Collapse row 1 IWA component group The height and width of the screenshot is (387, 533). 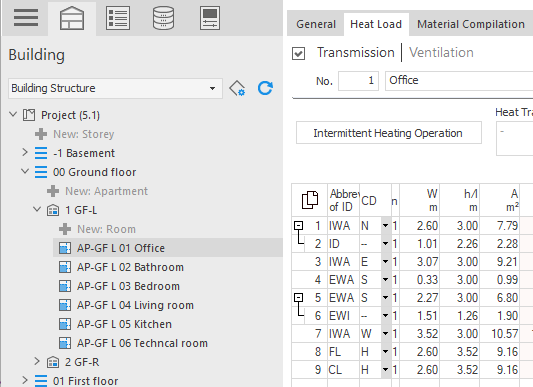(298, 225)
